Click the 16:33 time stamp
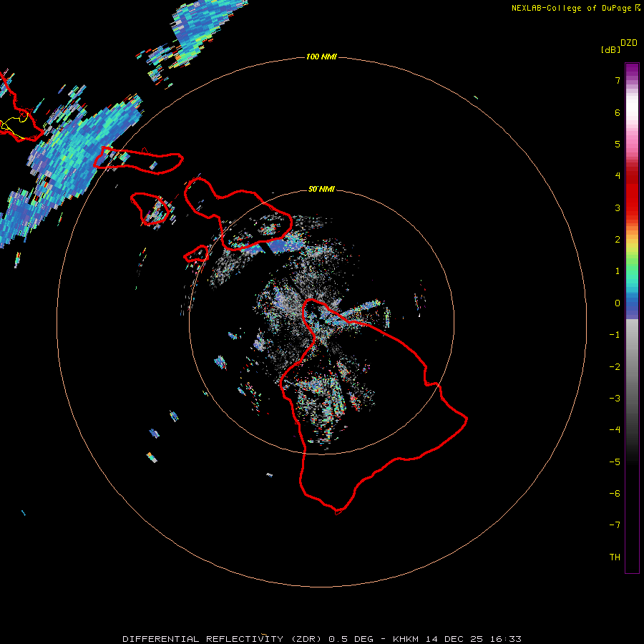Image resolution: width=644 pixels, height=644 pixels. point(506,639)
